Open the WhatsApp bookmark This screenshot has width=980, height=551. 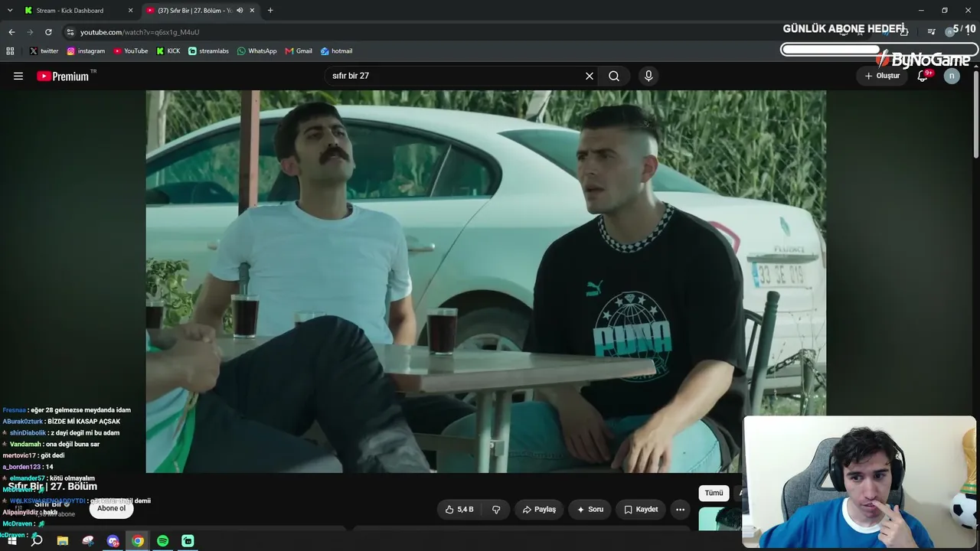[257, 51]
